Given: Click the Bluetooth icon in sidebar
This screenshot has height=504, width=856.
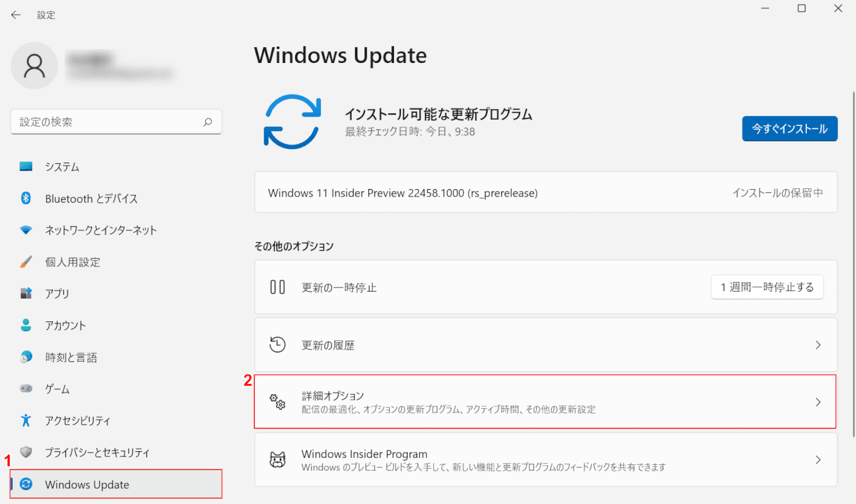Looking at the screenshot, I should pos(26,198).
